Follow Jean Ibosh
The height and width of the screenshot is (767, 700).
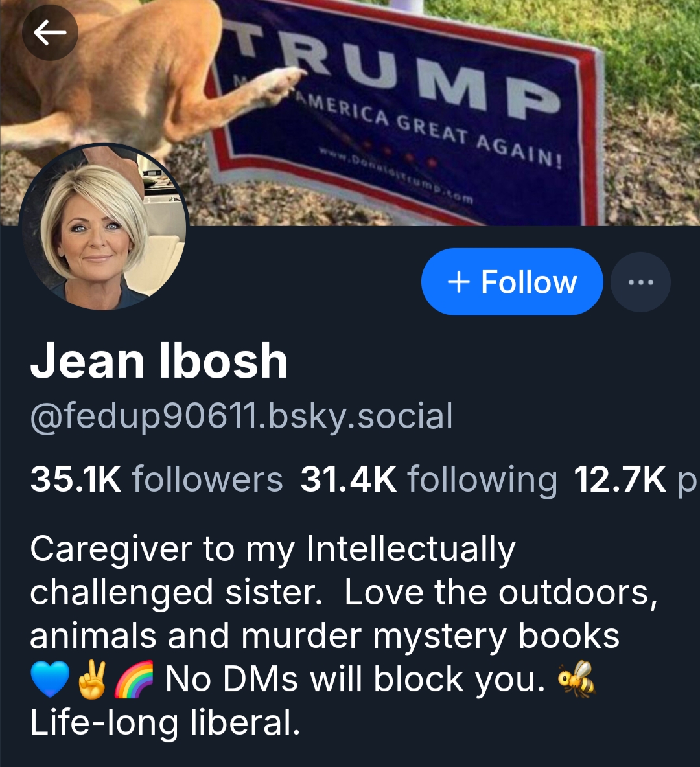(x=512, y=282)
